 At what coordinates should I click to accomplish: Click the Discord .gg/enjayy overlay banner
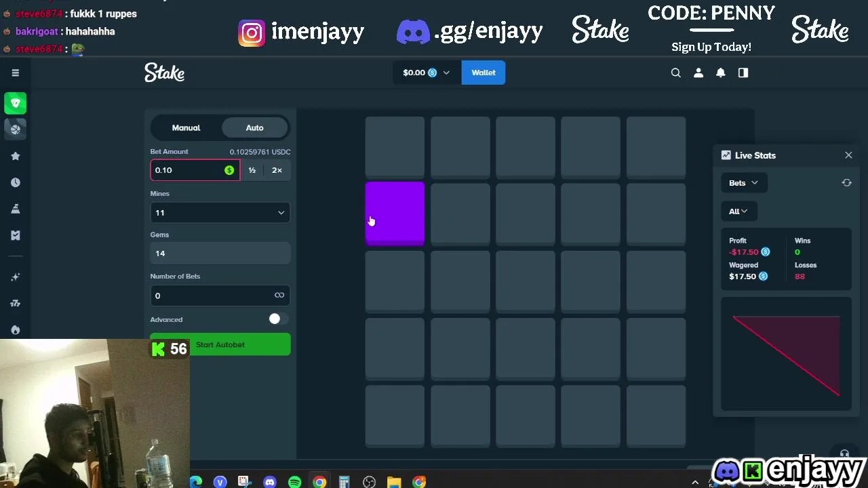pos(470,31)
